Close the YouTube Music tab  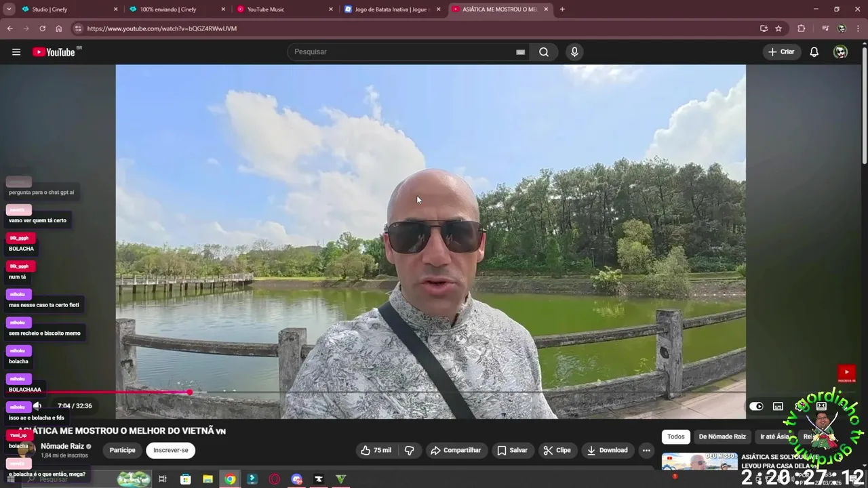[x=331, y=9]
